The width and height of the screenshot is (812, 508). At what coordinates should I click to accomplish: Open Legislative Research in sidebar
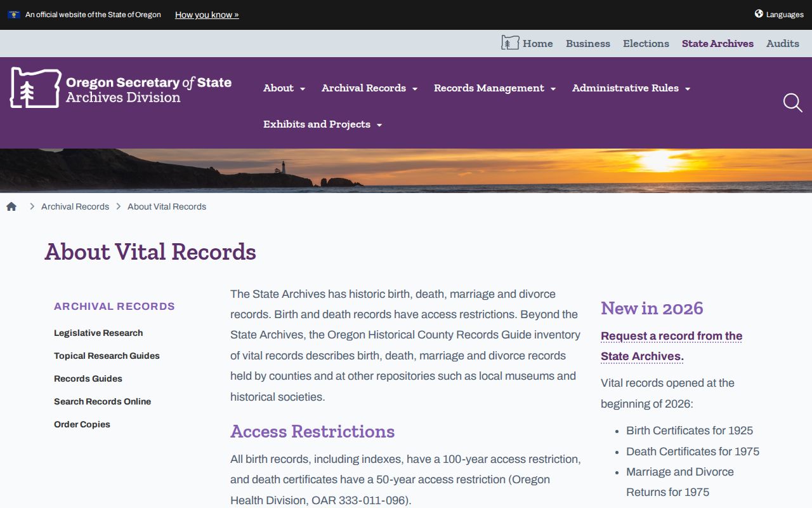(98, 333)
